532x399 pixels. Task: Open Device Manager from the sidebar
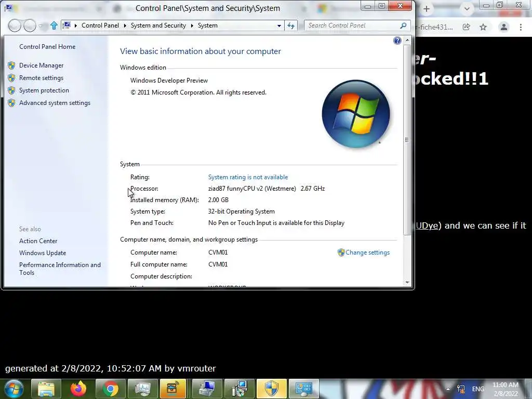tap(42, 65)
